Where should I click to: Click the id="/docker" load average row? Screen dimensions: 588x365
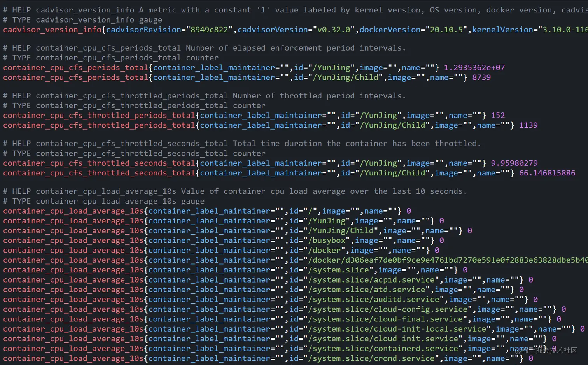[x=221, y=250]
